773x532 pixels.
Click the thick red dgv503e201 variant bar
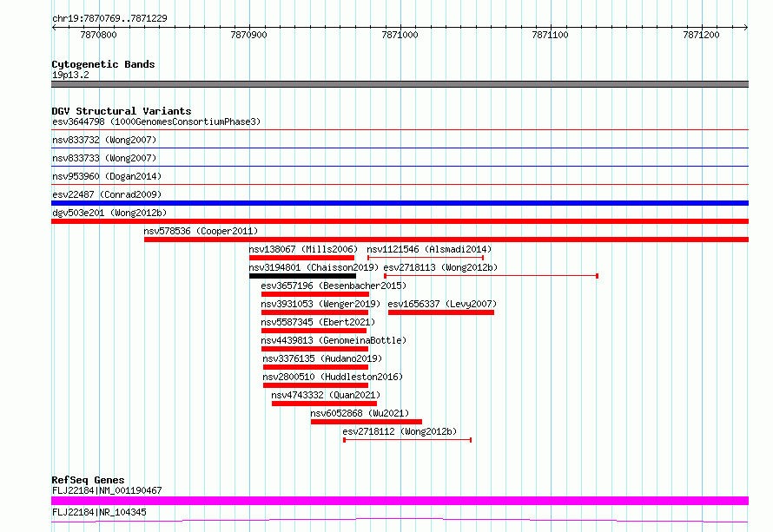(400, 221)
